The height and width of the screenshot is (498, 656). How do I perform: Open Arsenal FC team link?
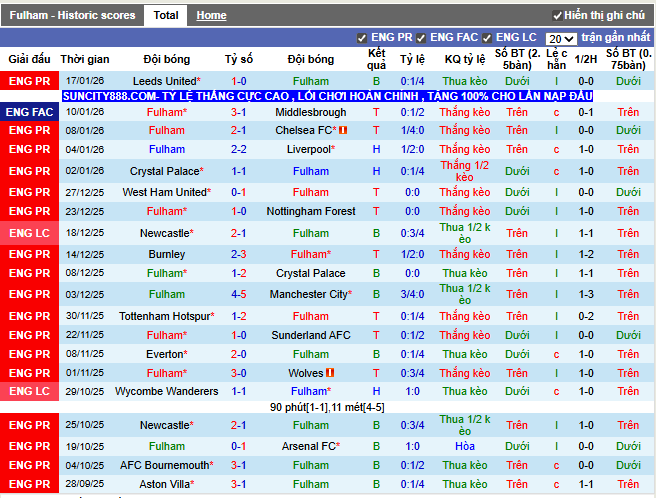tap(310, 447)
